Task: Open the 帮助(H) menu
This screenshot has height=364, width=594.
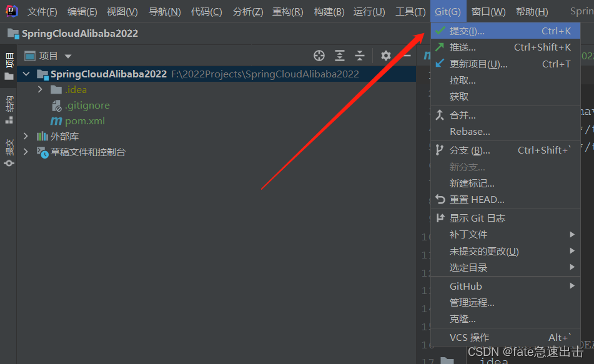Action: 532,12
